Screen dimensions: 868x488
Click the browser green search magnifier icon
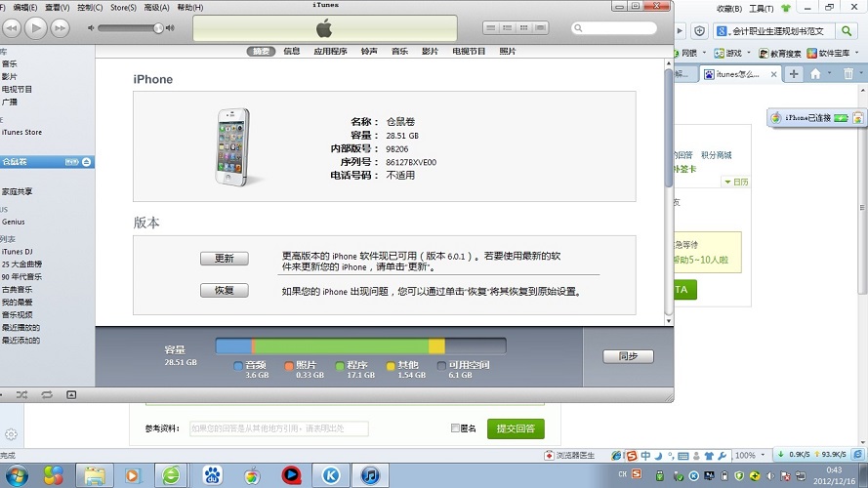[x=847, y=31]
